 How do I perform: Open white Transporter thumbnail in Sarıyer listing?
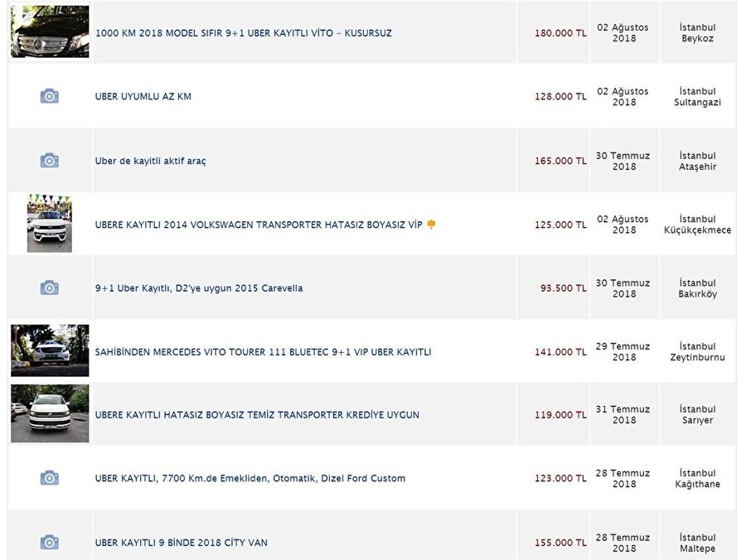(50, 413)
